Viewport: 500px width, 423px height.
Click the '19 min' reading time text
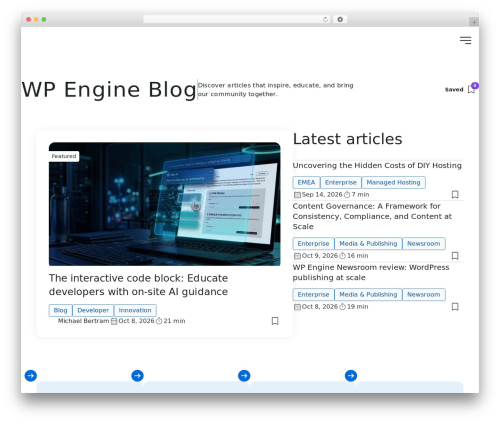[x=358, y=307]
